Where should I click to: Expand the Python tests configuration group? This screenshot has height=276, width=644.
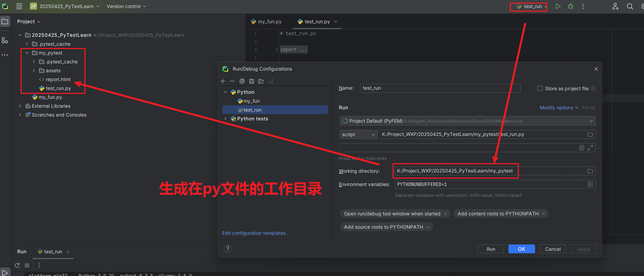click(x=226, y=119)
